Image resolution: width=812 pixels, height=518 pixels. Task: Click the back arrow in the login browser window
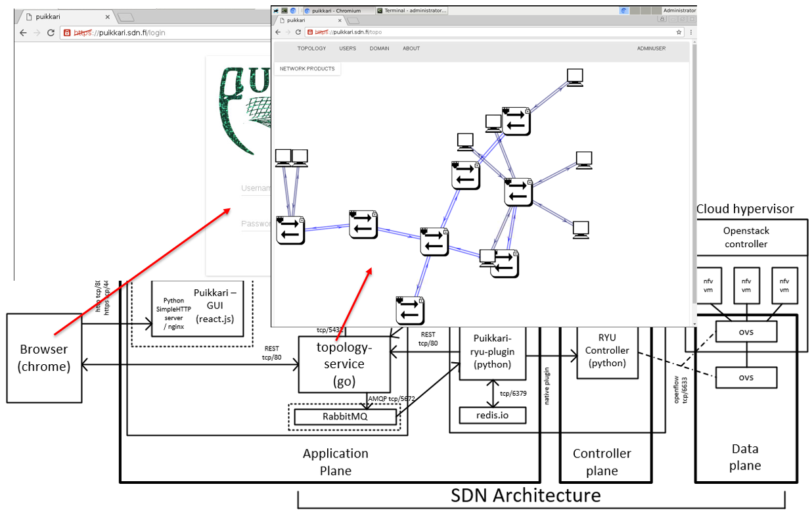coord(23,33)
